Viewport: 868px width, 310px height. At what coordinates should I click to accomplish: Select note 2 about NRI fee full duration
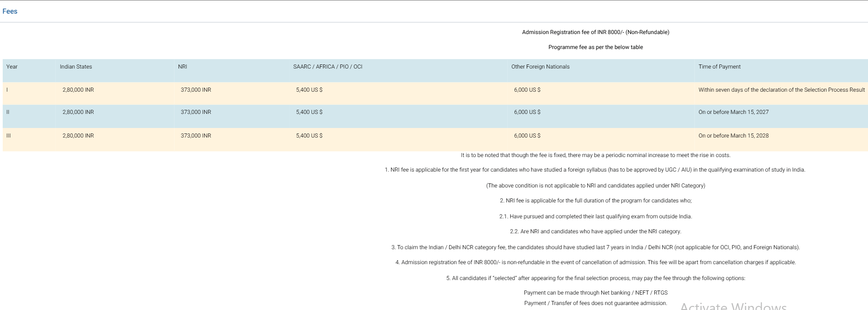(596, 201)
